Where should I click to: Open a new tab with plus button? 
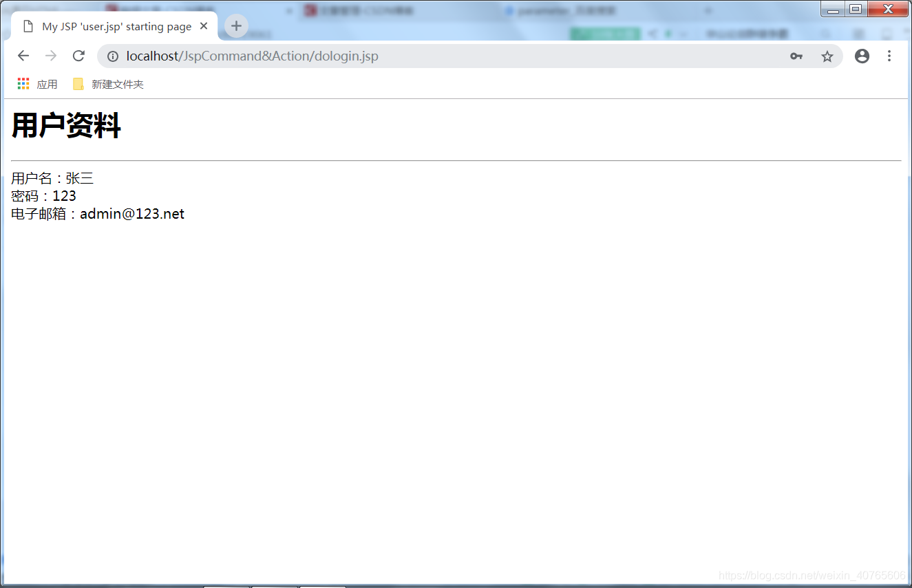coord(236,26)
